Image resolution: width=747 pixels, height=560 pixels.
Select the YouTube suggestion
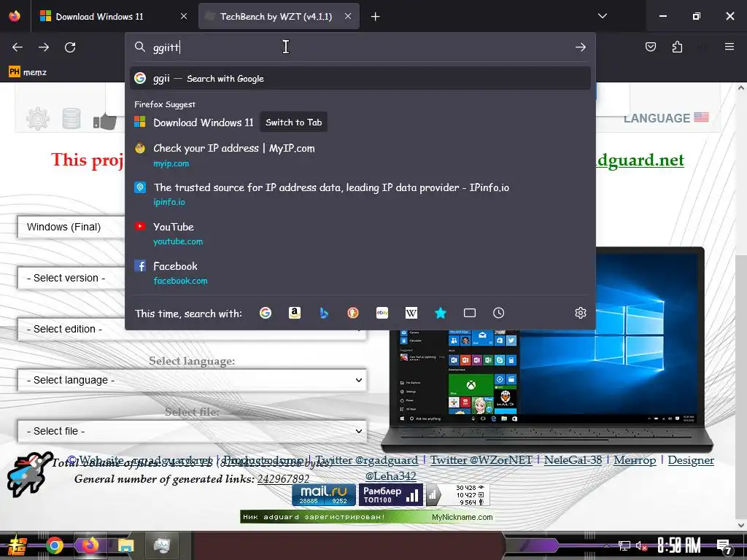pos(360,233)
